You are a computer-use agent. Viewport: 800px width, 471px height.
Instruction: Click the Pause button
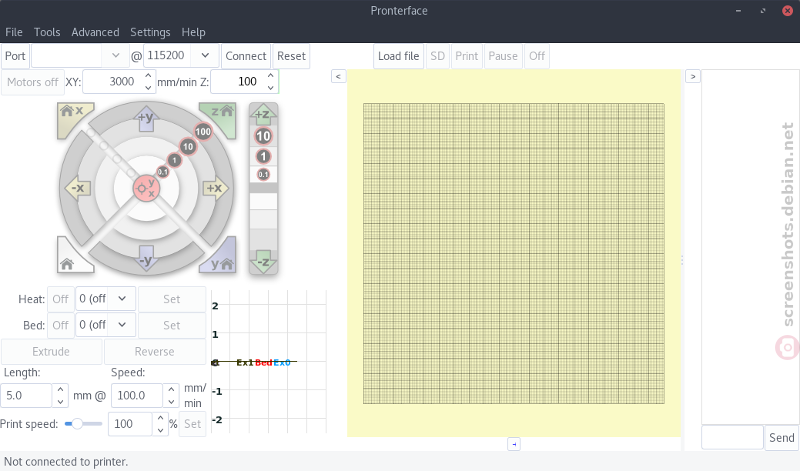(503, 56)
